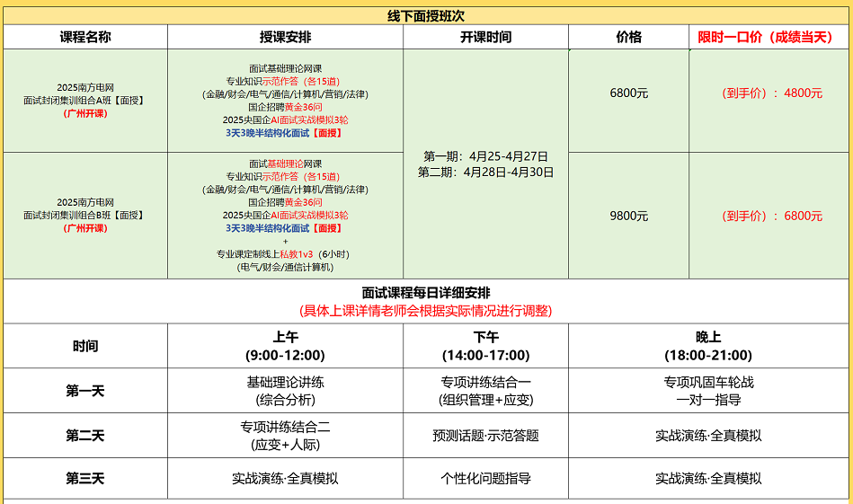Select the 上午 (9:00-12:00) header cell

(x=285, y=346)
